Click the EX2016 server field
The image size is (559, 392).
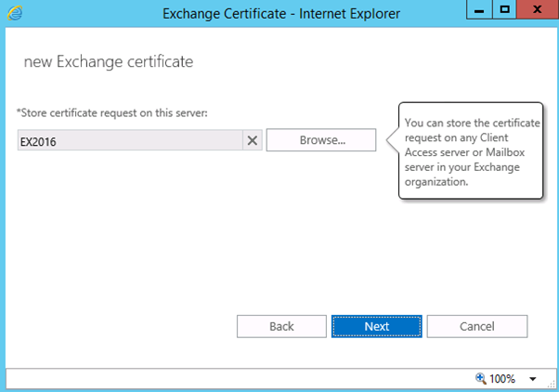point(130,140)
